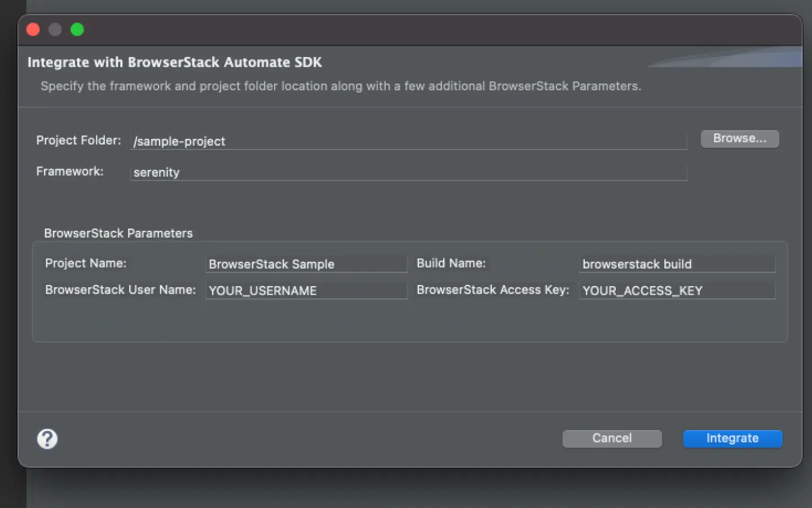
Task: Open the help question mark icon
Action: point(47,439)
